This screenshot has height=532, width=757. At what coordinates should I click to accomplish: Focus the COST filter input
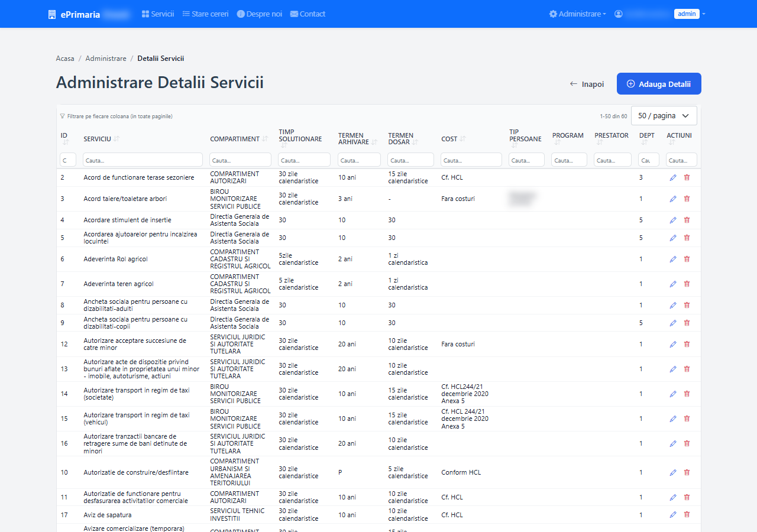471,160
